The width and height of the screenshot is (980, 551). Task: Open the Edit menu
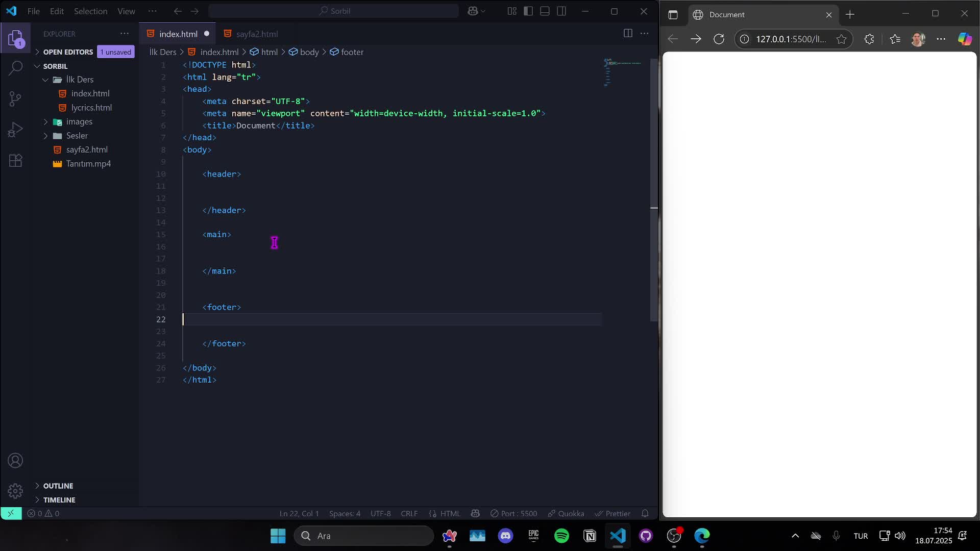pyautogui.click(x=57, y=11)
